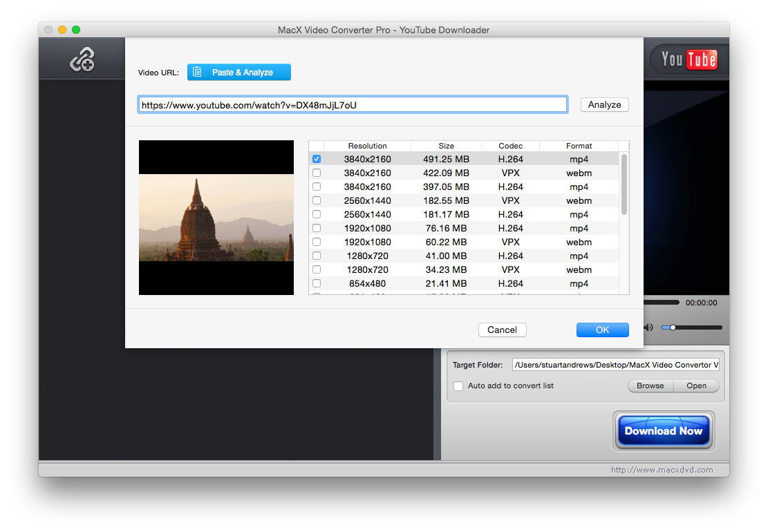This screenshot has height=532, width=768.
Task: Select the 397.05 MB size value
Action: pos(446,187)
